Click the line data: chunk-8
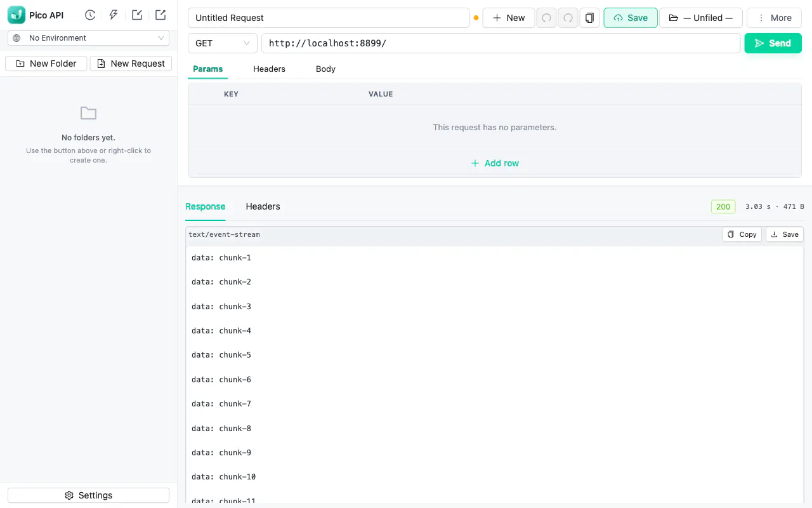812x508 pixels. pos(221,429)
